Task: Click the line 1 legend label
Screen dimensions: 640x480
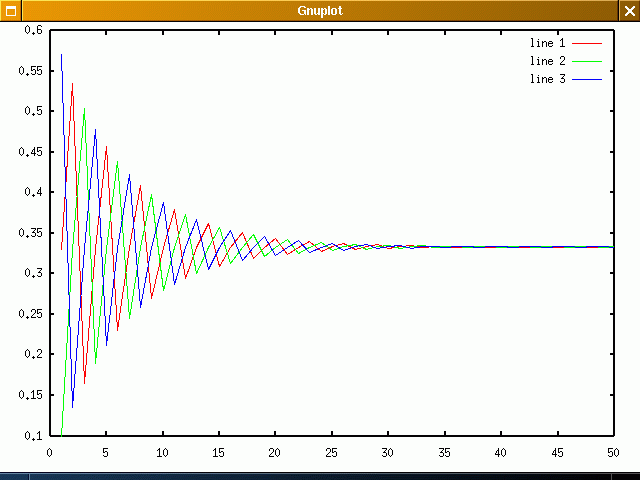Action: pyautogui.click(x=547, y=44)
